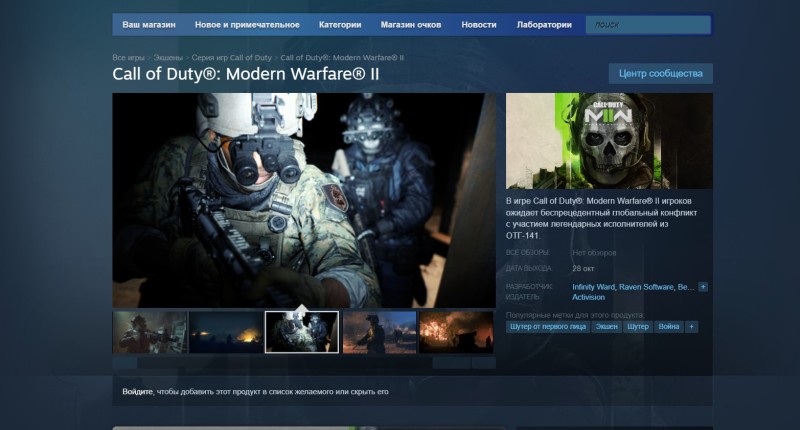Screen dimensions: 800x430
Task: Open publisher Activision link
Action: coord(588,297)
